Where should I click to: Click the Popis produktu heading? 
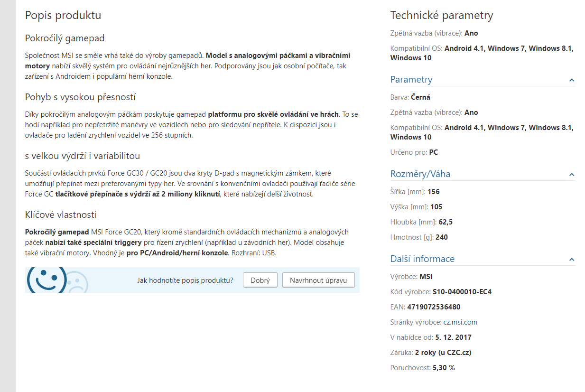[x=63, y=15]
